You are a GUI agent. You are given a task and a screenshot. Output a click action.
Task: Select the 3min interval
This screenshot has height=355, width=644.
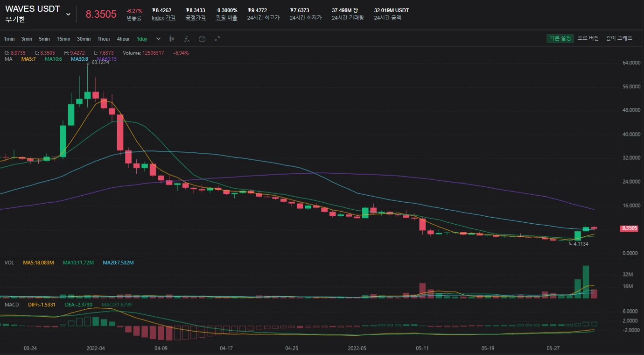[x=27, y=39]
